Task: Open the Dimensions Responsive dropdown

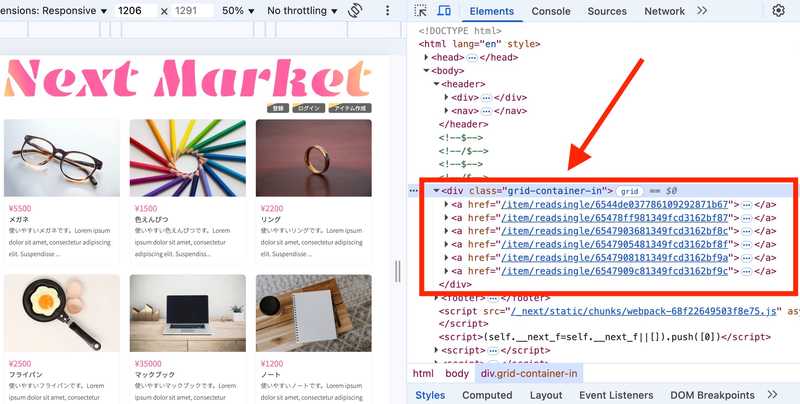Action: coord(54,11)
